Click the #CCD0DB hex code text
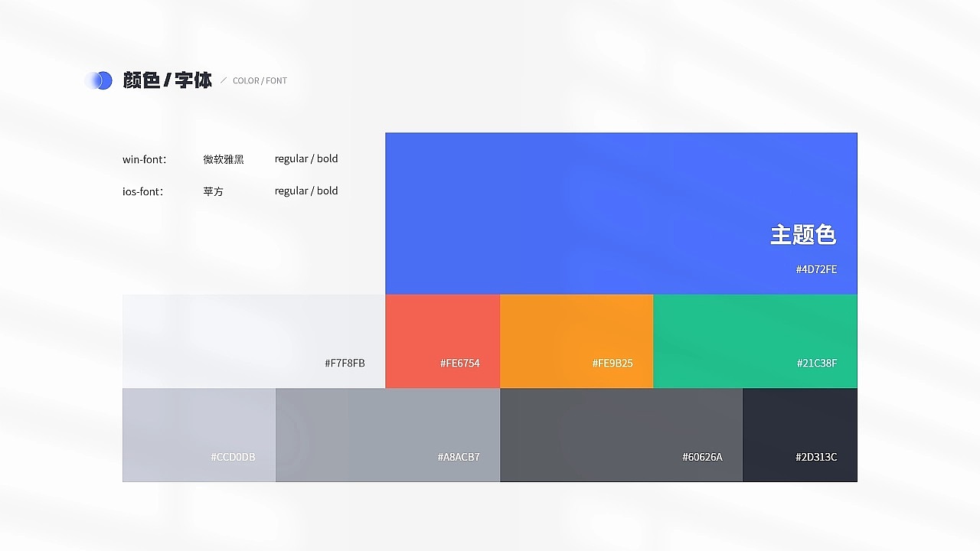This screenshot has width=980, height=551. coord(233,457)
